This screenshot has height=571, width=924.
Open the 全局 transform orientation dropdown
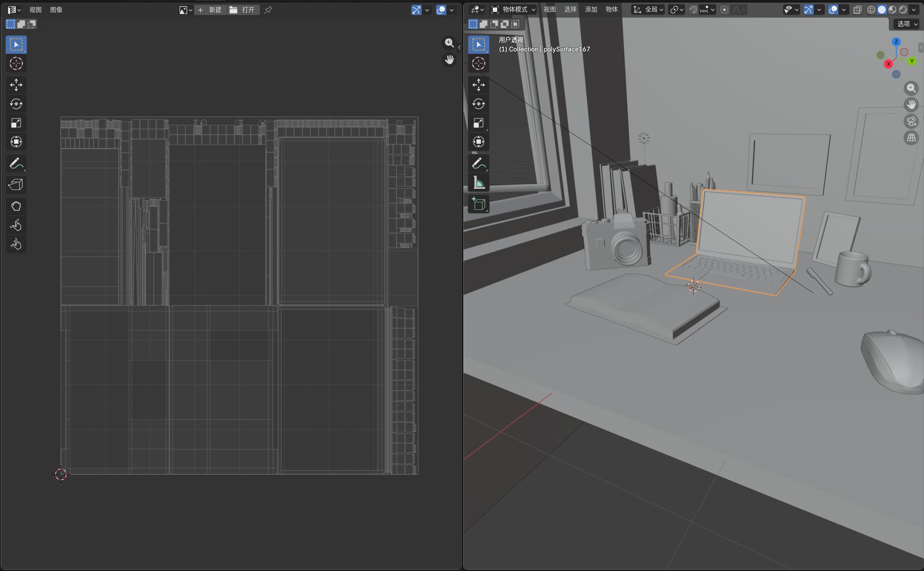point(648,10)
